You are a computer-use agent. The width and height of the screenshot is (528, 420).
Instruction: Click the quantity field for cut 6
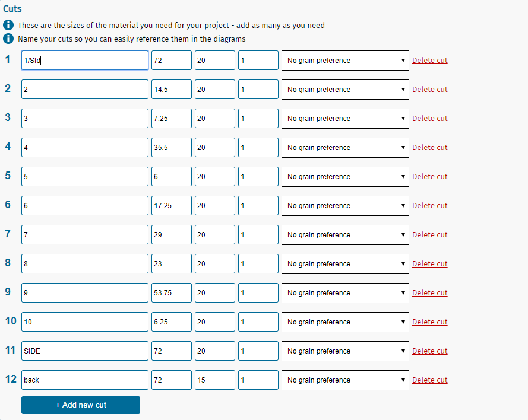click(258, 206)
